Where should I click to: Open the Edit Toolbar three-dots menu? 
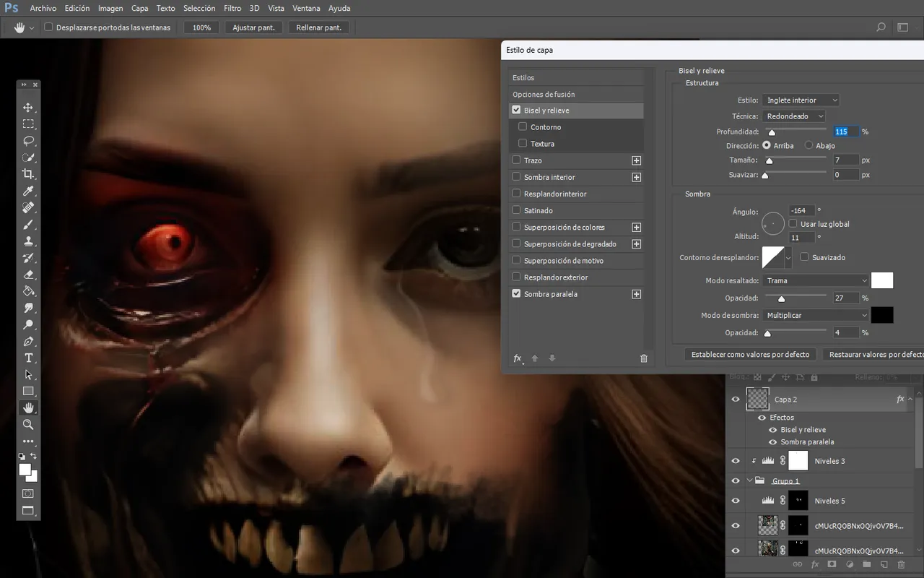point(28,441)
